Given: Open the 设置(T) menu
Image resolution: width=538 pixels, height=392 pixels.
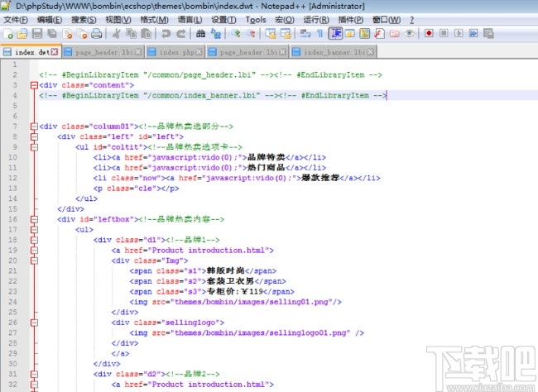Looking at the screenshot, I should point(223,20).
